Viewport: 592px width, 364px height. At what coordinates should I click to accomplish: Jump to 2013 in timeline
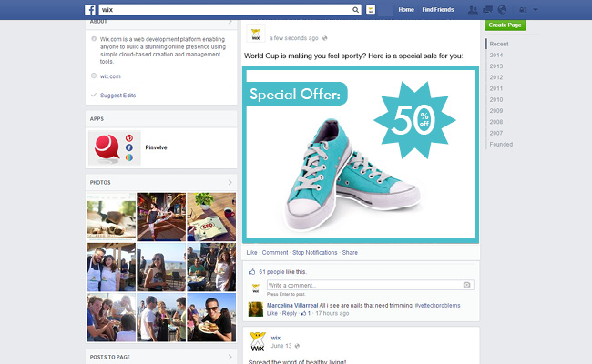coord(496,66)
